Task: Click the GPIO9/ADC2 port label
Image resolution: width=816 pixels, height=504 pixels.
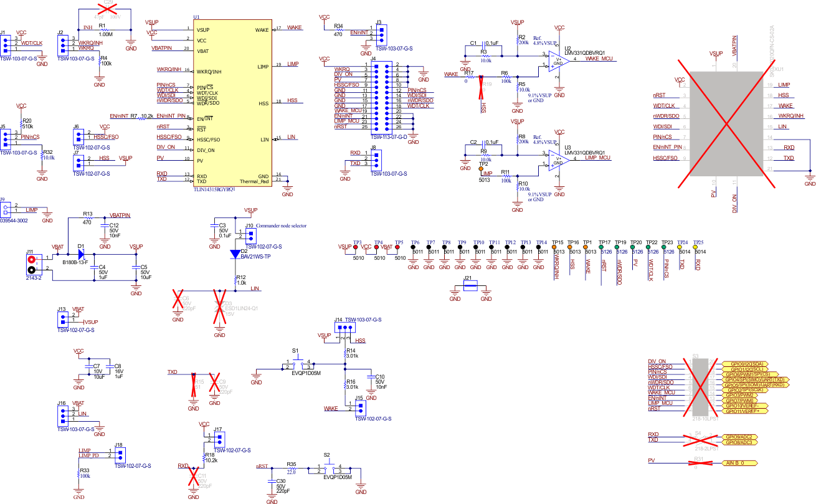Action: pos(741,437)
